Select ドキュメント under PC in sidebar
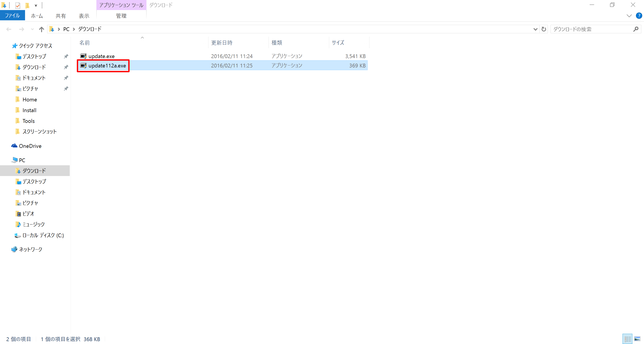This screenshot has width=644, height=344. coord(34,192)
